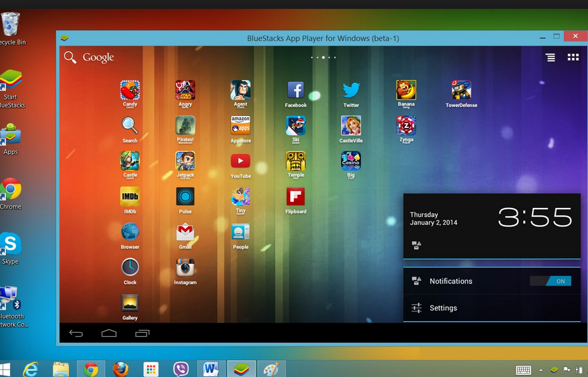The width and height of the screenshot is (588, 377).
Task: Click Internet Explorer in the taskbar
Action: pos(31,370)
